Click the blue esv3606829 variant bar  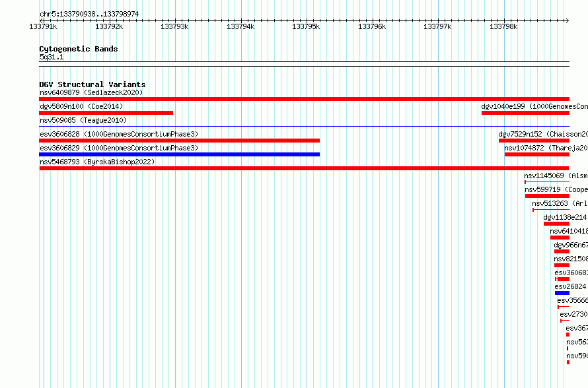tap(179, 154)
